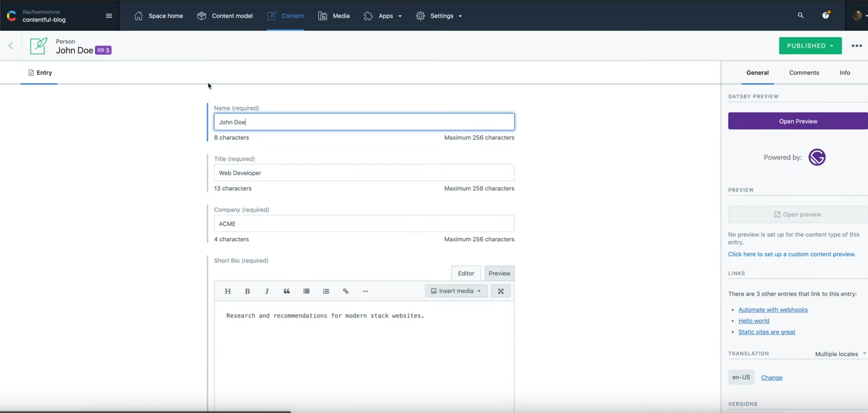Image resolution: width=868 pixels, height=413 pixels.
Task: Open the Insert media dropdown
Action: tap(456, 291)
